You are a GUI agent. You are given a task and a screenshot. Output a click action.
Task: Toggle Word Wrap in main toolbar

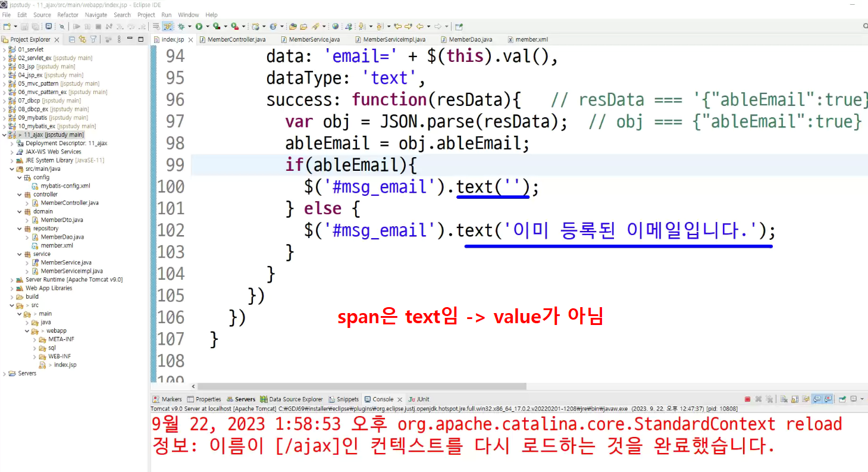click(156, 26)
